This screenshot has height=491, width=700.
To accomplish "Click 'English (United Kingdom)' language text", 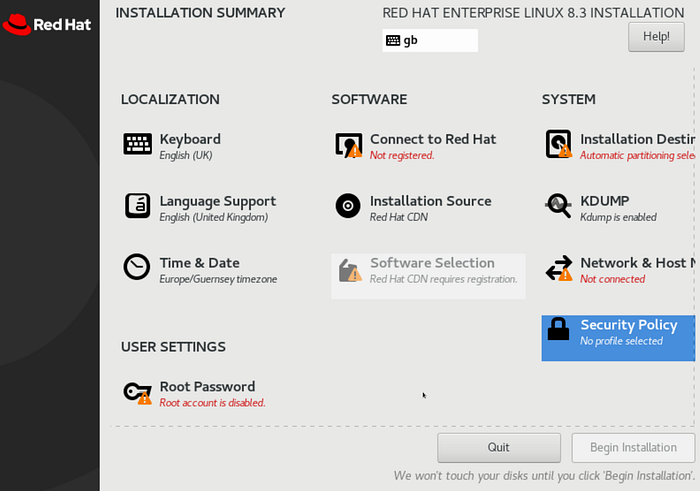I will click(214, 217).
